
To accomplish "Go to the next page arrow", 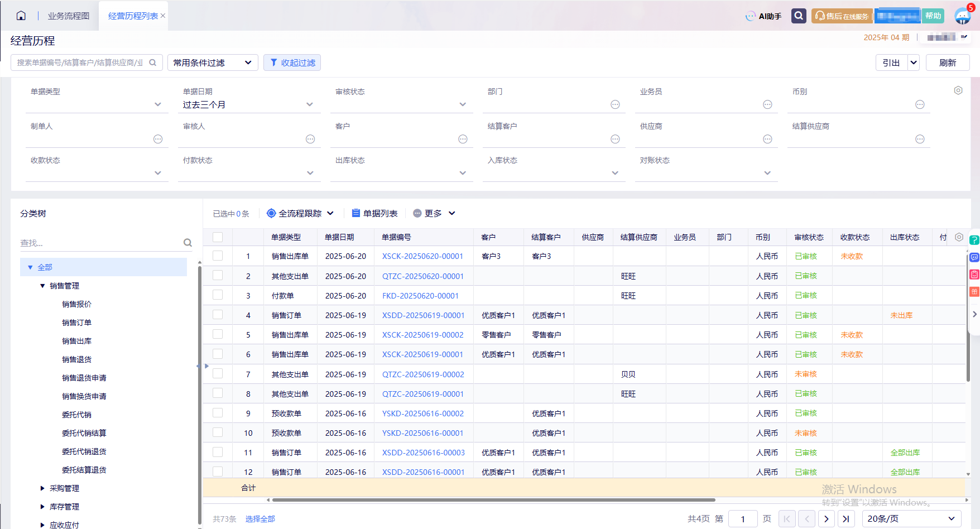I will (x=827, y=519).
